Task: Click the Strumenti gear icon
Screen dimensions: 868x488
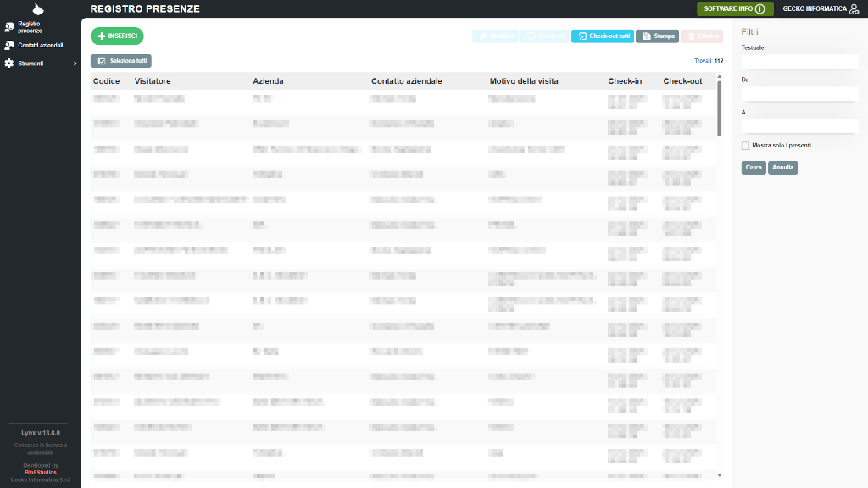Action: [x=9, y=64]
